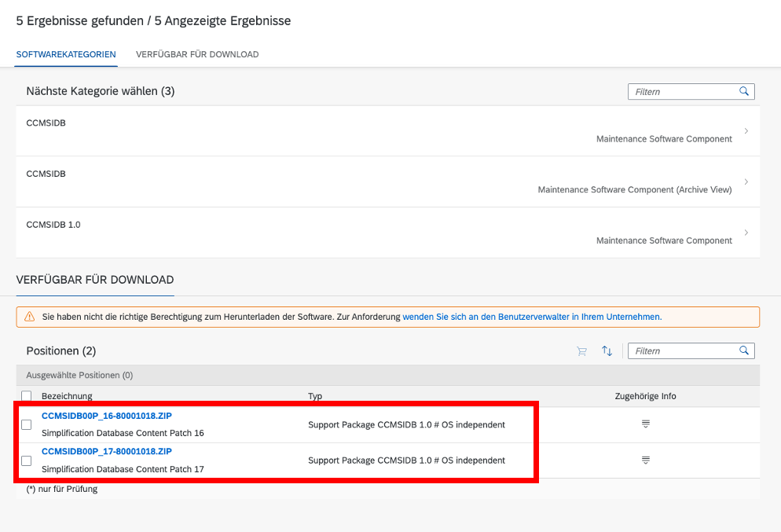
Task: Open related info icon for Patch 17
Action: pos(646,460)
